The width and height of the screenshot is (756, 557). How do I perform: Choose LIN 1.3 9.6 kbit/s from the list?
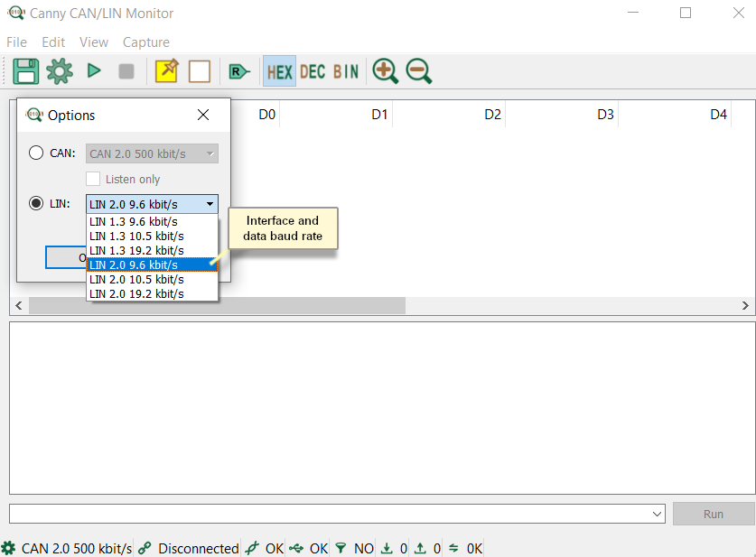[152, 222]
